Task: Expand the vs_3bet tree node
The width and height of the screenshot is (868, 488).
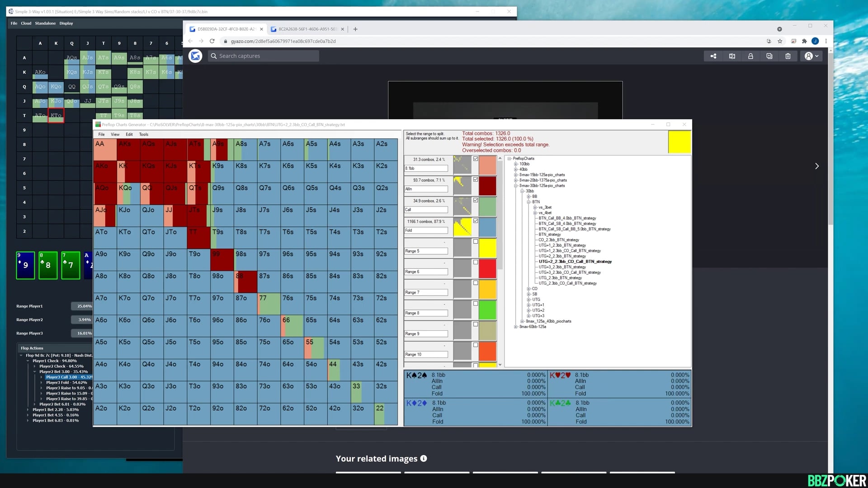Action: pyautogui.click(x=535, y=207)
